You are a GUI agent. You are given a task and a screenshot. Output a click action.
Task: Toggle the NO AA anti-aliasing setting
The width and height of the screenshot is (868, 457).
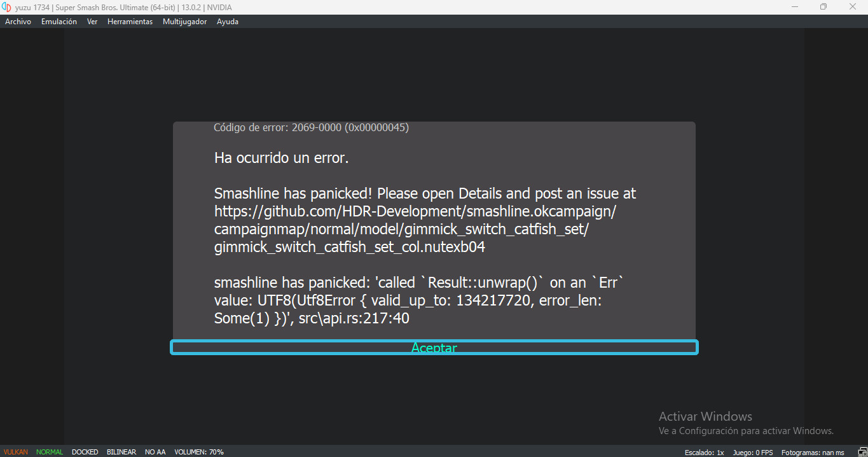pyautogui.click(x=155, y=452)
